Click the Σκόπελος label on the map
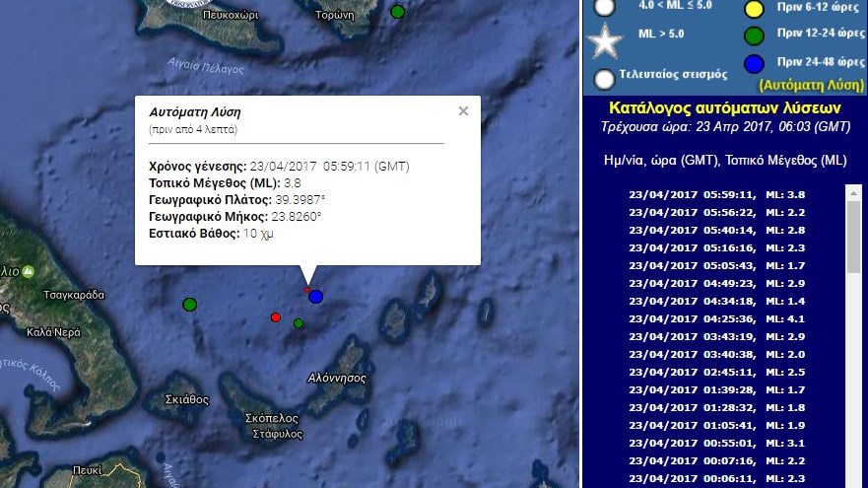 [271, 418]
